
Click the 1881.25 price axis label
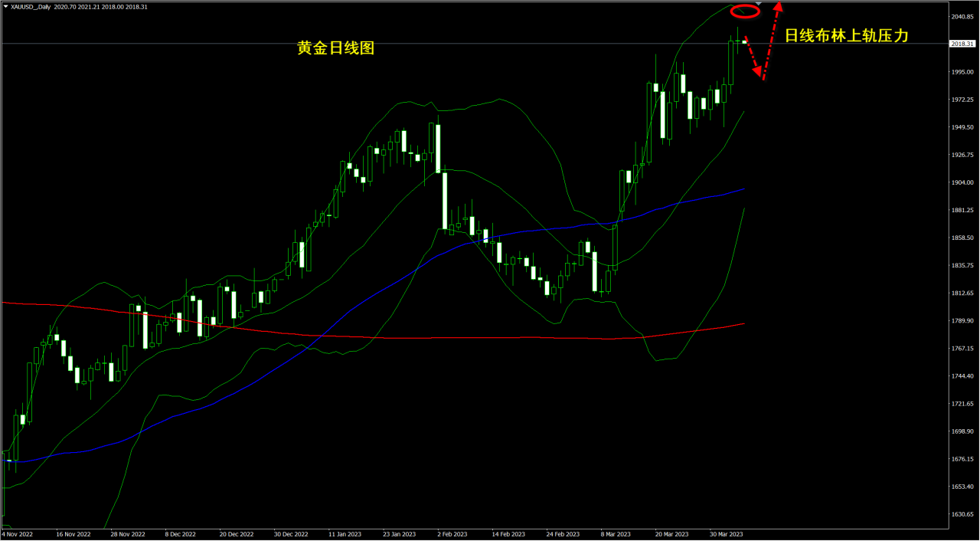click(962, 210)
